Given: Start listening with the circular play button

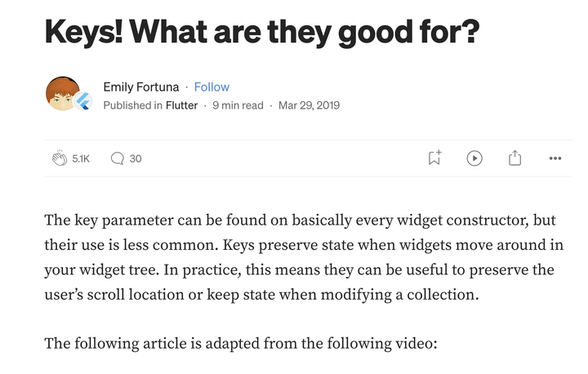Looking at the screenshot, I should click(x=474, y=158).
